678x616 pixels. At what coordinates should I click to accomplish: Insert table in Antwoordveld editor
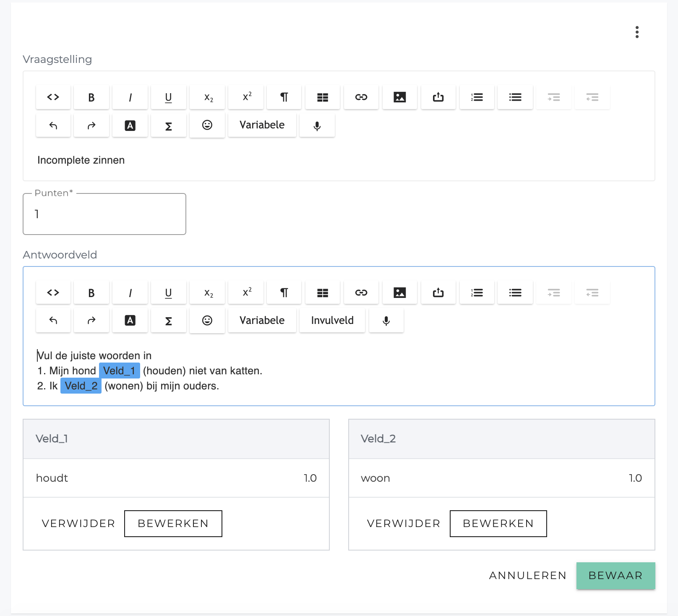point(323,293)
